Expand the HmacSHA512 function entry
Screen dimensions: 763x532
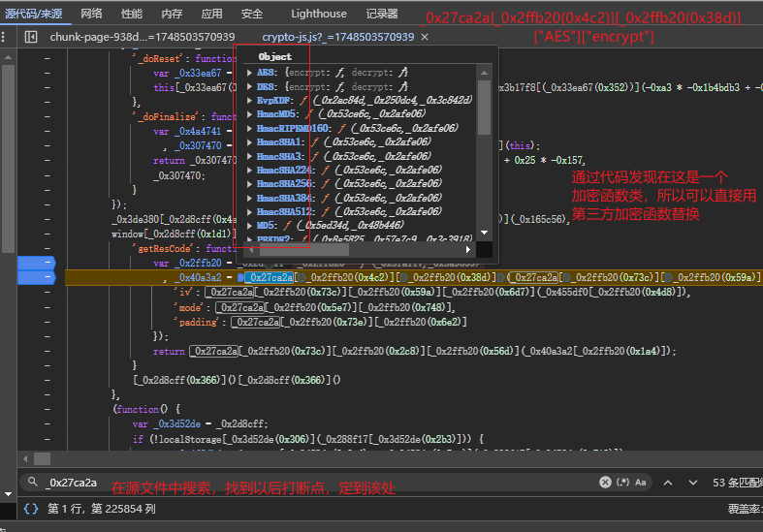(249, 211)
